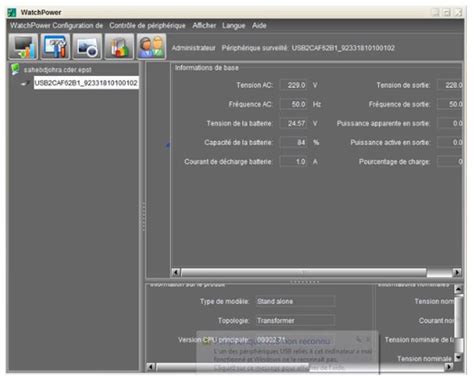This screenshot has height=378, width=474.
Task: Click right arrow of basic info horizontal scrollbar
Action: [457, 272]
